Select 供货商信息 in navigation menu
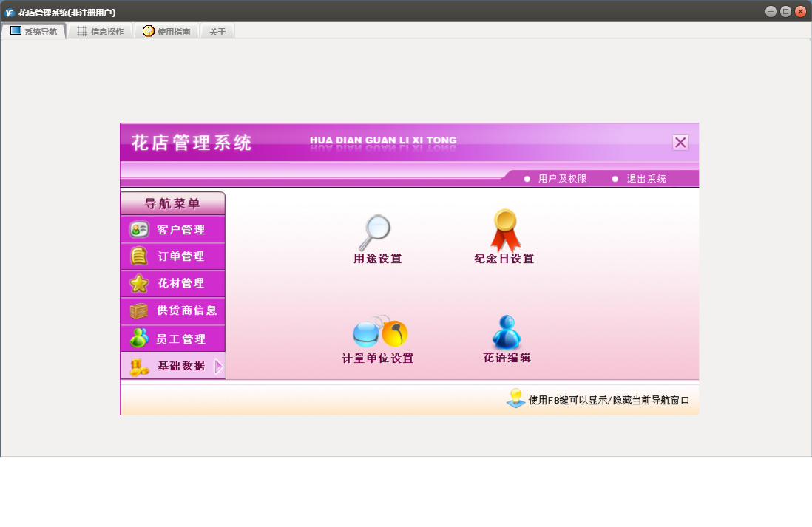The height and width of the screenshot is (527, 812). (x=173, y=310)
